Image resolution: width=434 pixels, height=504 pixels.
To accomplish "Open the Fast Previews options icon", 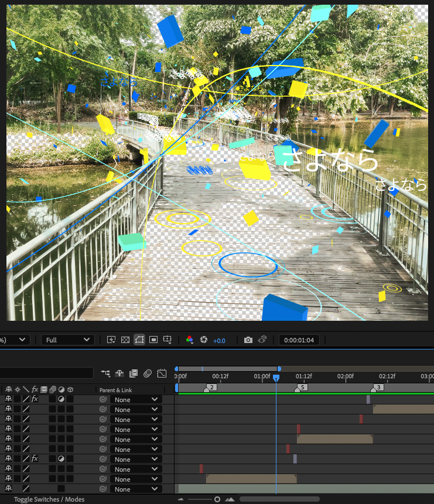I will 111,340.
